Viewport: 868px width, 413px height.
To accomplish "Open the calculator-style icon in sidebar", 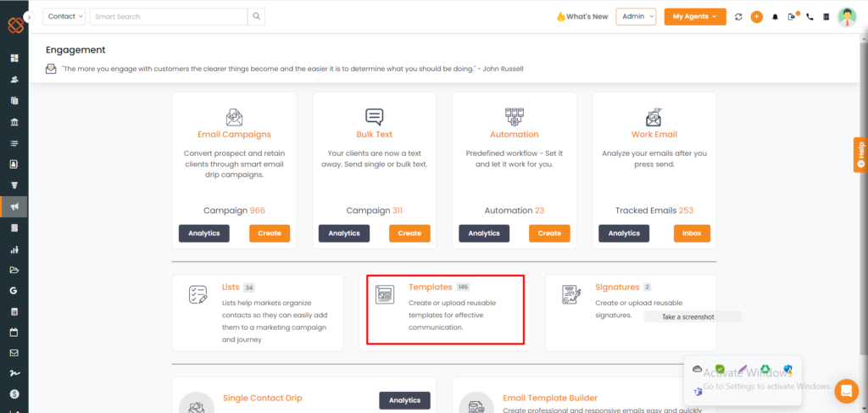I will [14, 228].
